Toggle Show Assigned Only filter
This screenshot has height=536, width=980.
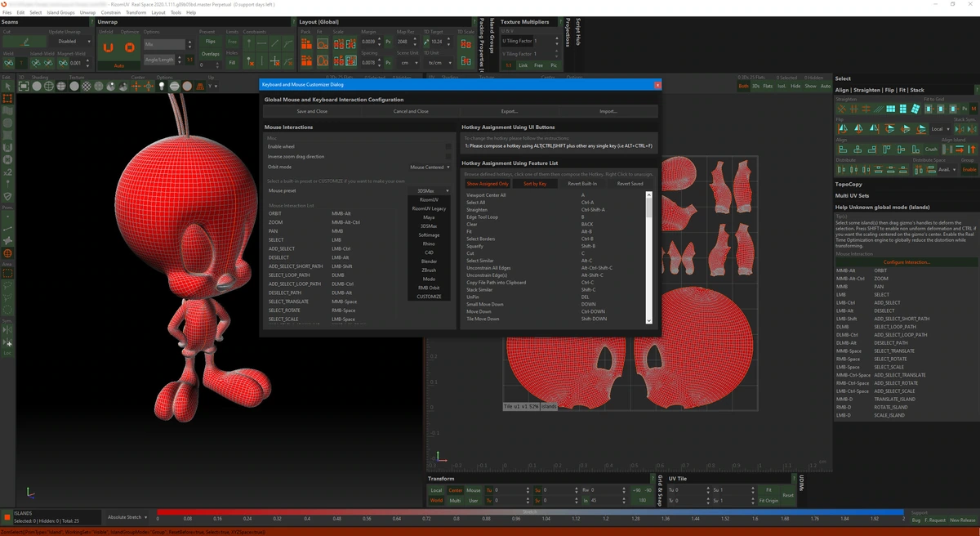[488, 184]
